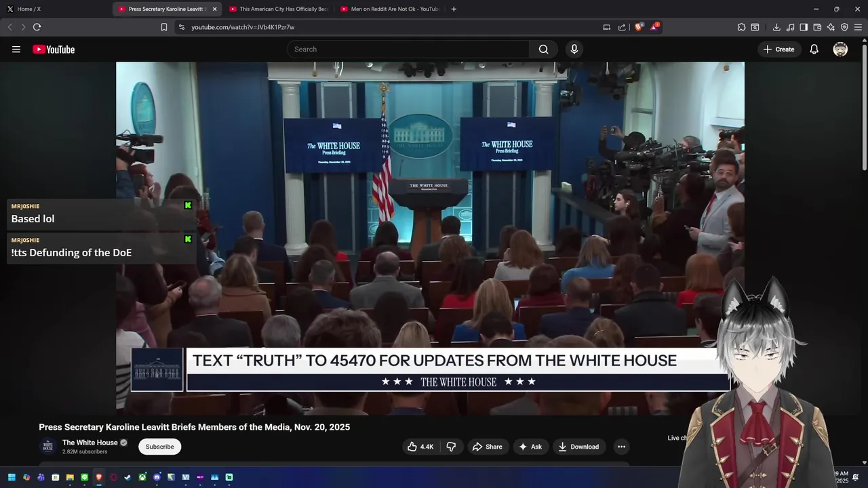Open the Brave VPN shield icon

pos(844,27)
